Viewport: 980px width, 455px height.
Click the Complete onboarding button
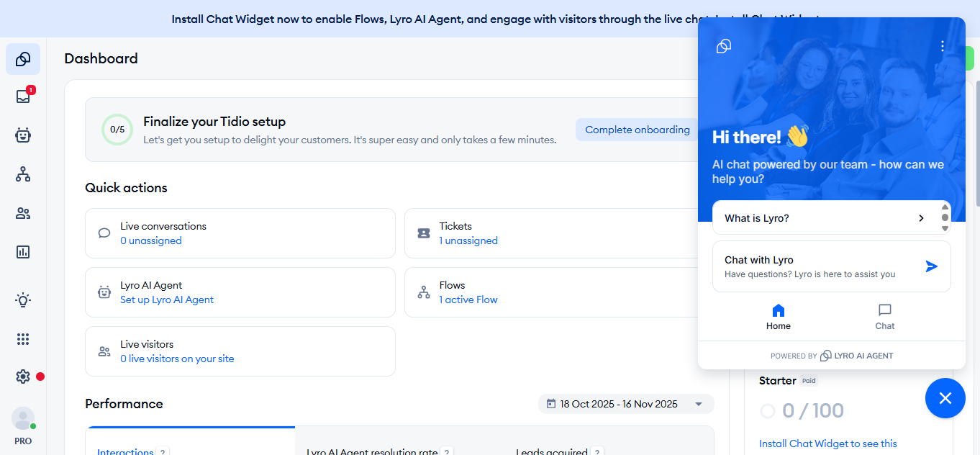(x=637, y=130)
